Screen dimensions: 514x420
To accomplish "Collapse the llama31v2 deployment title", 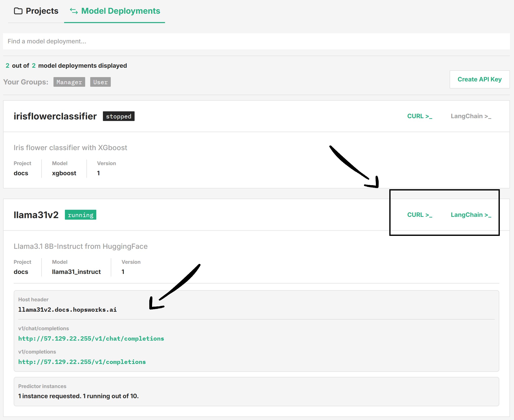I will tap(36, 215).
